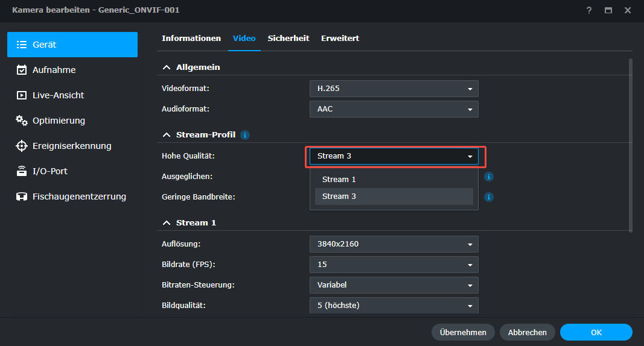Open the Bildrate (FPS) dropdown

(x=394, y=265)
